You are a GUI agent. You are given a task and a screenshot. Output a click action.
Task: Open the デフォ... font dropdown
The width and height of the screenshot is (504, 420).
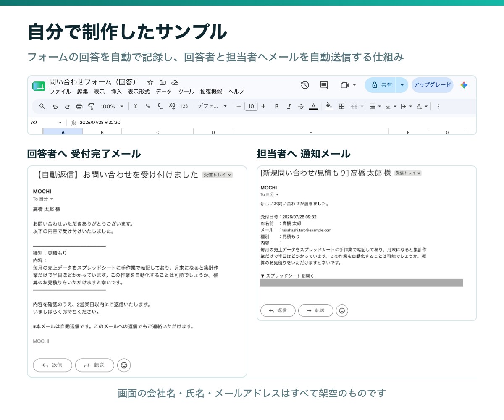coord(213,106)
